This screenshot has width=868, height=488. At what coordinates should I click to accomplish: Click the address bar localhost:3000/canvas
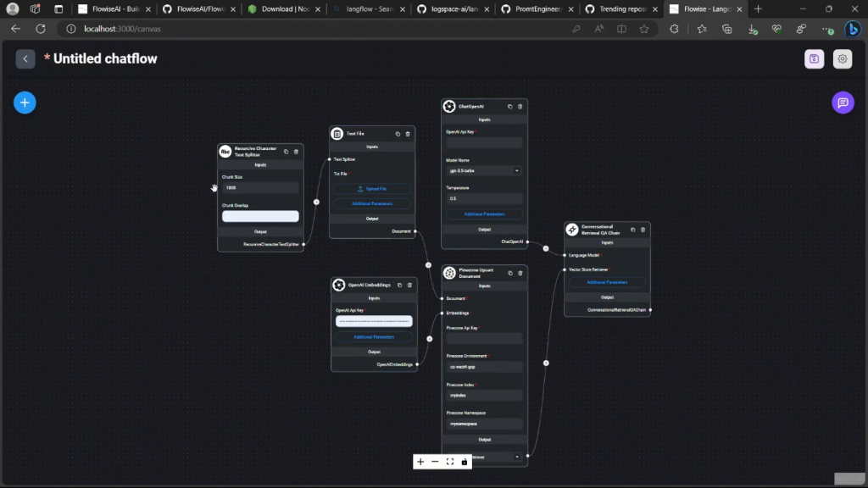point(122,29)
